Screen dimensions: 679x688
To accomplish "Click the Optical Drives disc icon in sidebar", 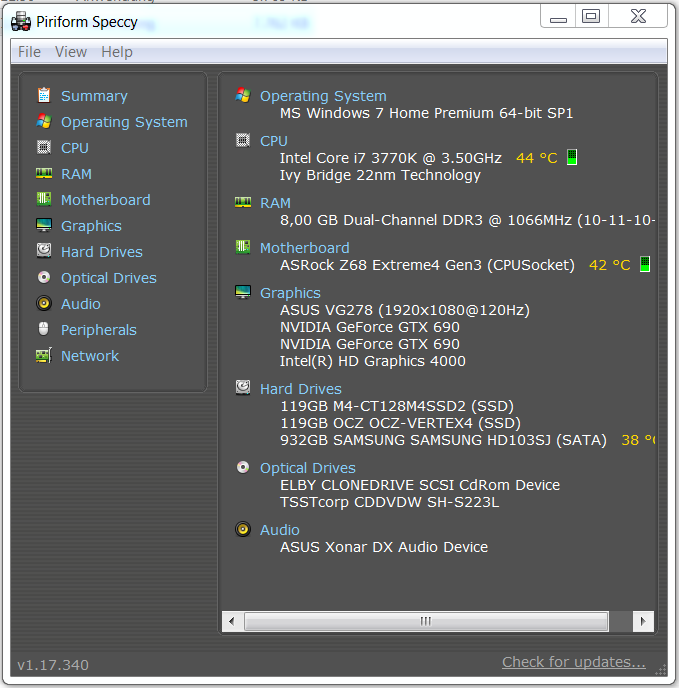I will pyautogui.click(x=44, y=277).
